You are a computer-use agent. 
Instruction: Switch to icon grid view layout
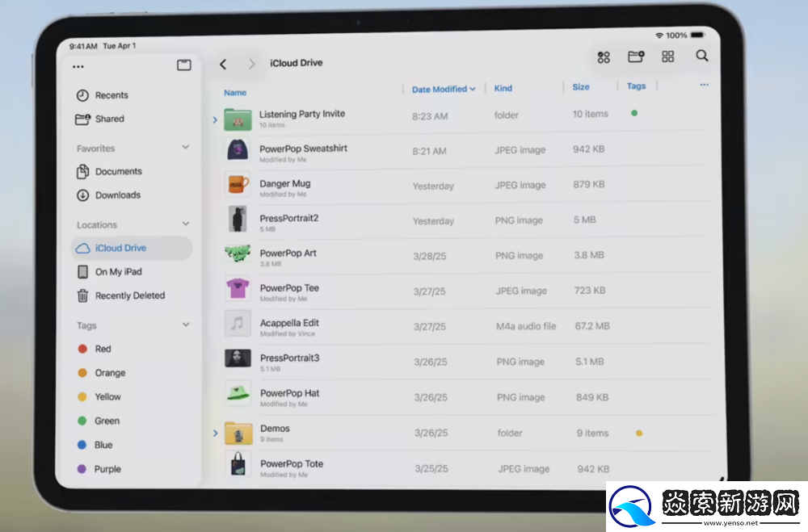point(667,56)
